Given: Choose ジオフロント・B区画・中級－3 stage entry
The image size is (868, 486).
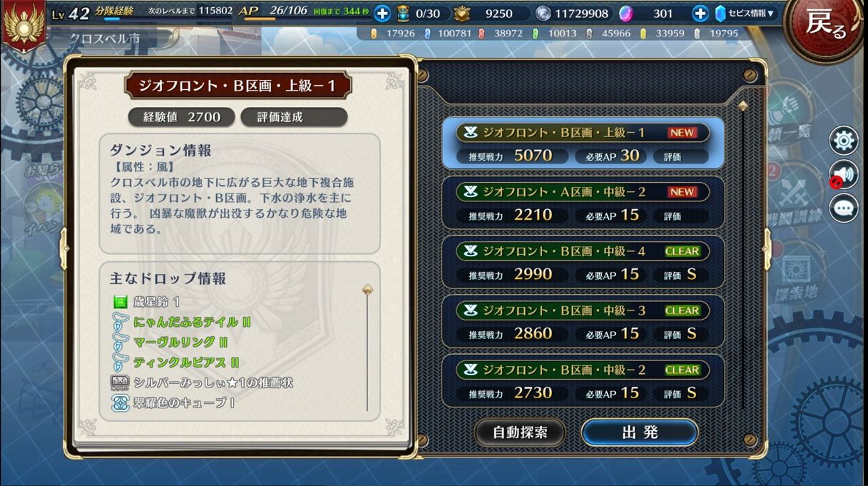Looking at the screenshot, I should [x=583, y=321].
